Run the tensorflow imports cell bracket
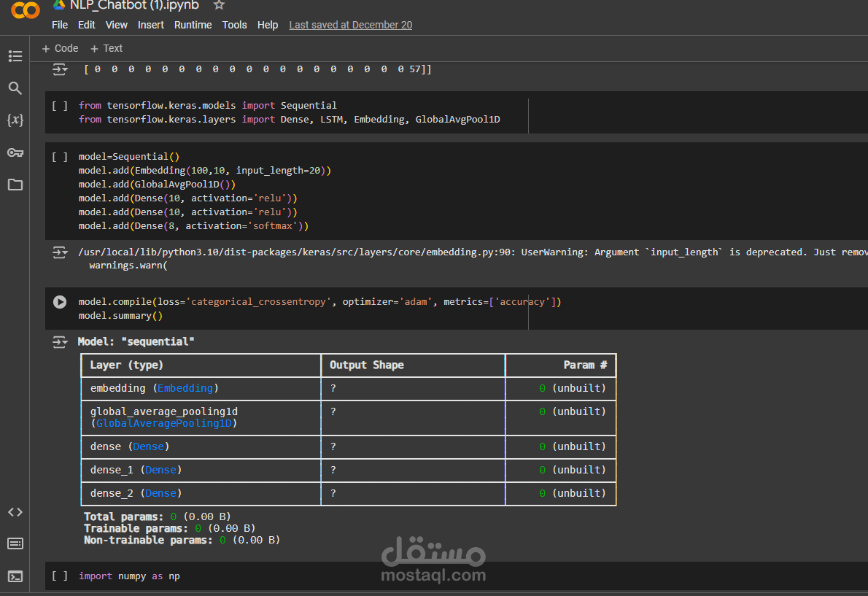 coord(60,106)
